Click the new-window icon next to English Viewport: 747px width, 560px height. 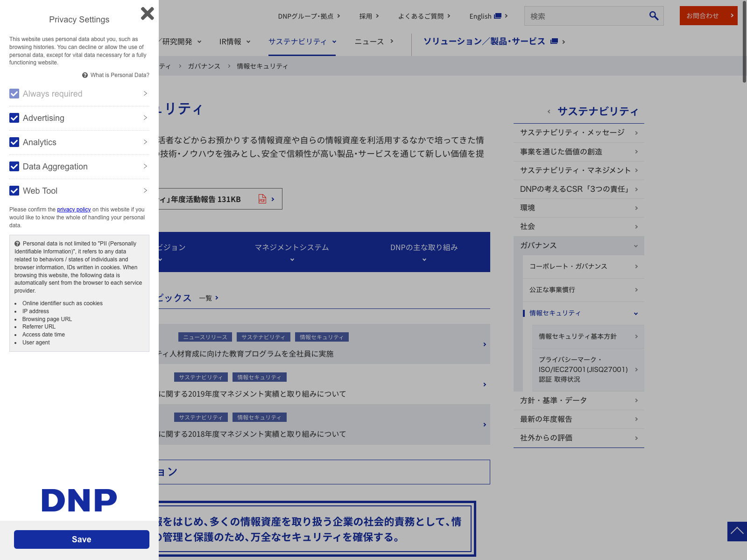(x=498, y=16)
